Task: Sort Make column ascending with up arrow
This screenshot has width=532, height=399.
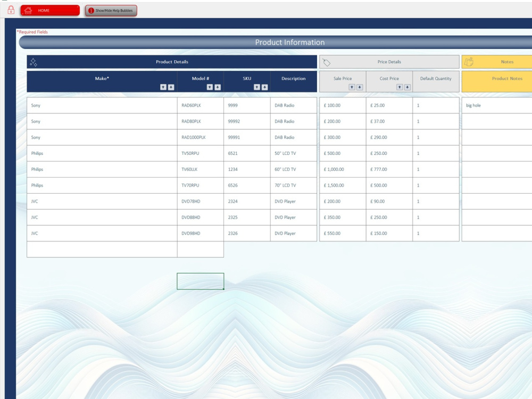Action: [x=163, y=87]
